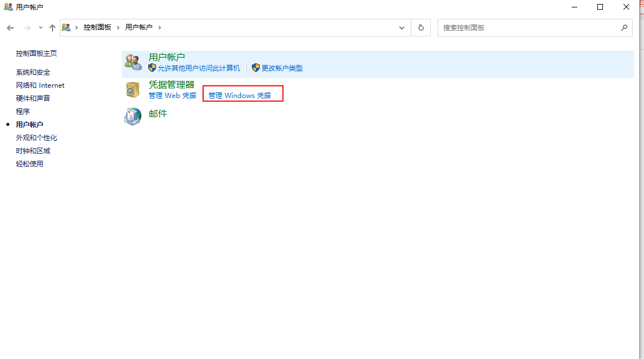Open 管理 Windows 凭据 link
Image resolution: width=644 pixels, height=359 pixels.
coord(242,95)
